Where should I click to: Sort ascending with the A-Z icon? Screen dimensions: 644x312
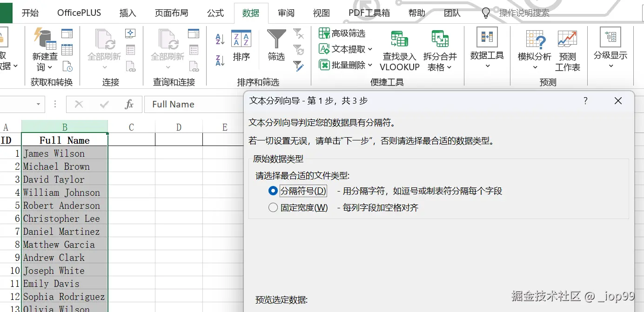click(220, 39)
